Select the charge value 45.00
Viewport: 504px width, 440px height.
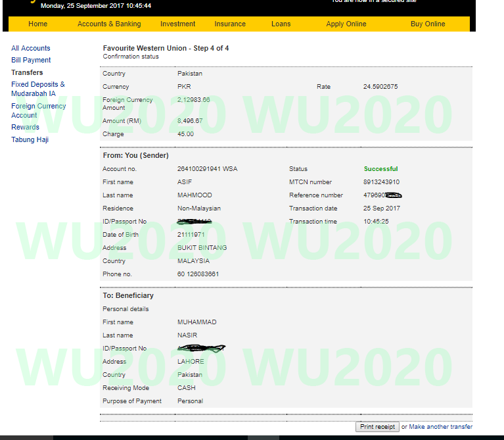point(185,134)
